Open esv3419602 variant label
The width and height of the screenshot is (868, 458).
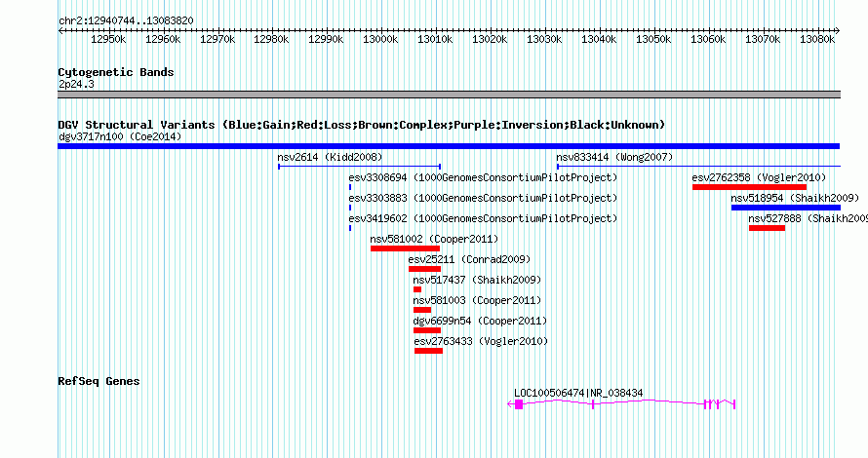coord(483,218)
